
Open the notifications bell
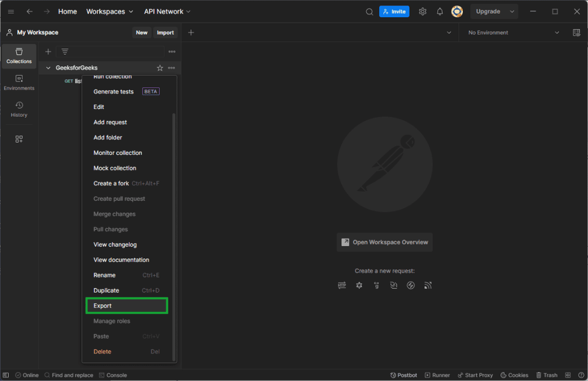[440, 11]
